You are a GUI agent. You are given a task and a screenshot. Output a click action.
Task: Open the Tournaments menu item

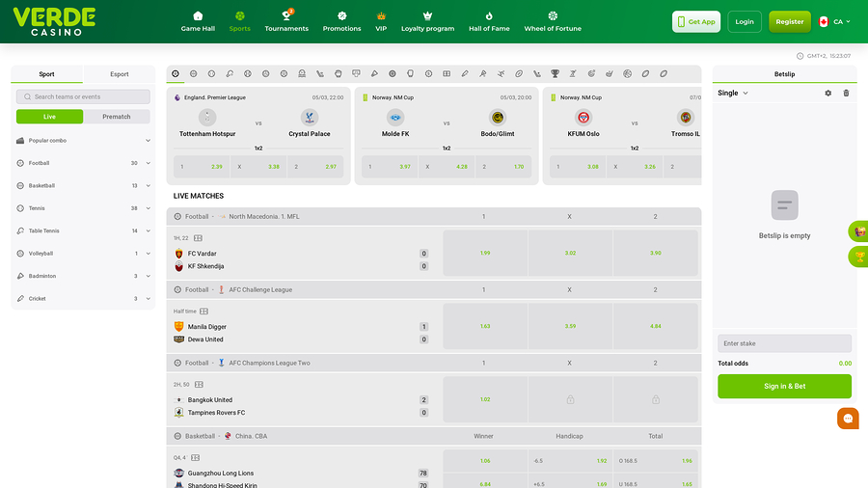point(286,21)
